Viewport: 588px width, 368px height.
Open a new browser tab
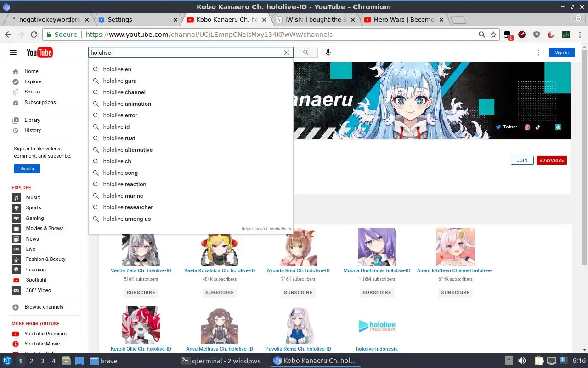(x=458, y=20)
